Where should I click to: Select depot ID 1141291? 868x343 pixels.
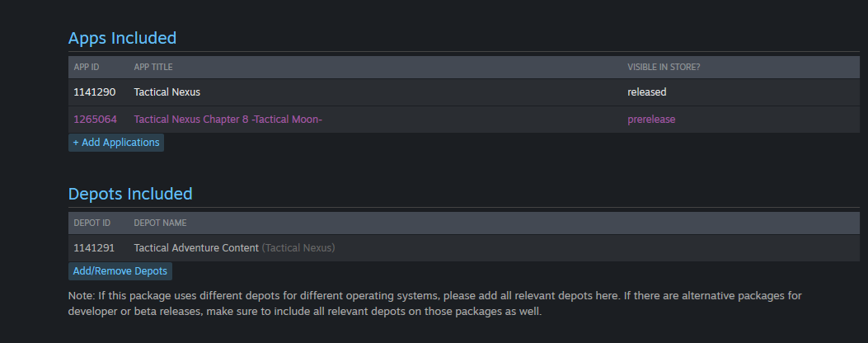[x=94, y=248]
